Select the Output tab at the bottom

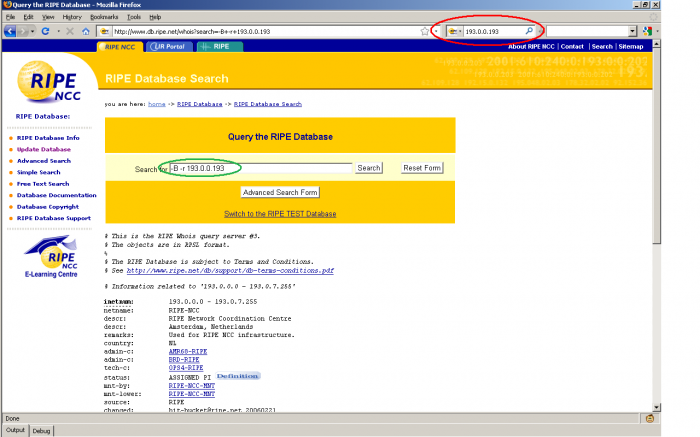pyautogui.click(x=15, y=430)
